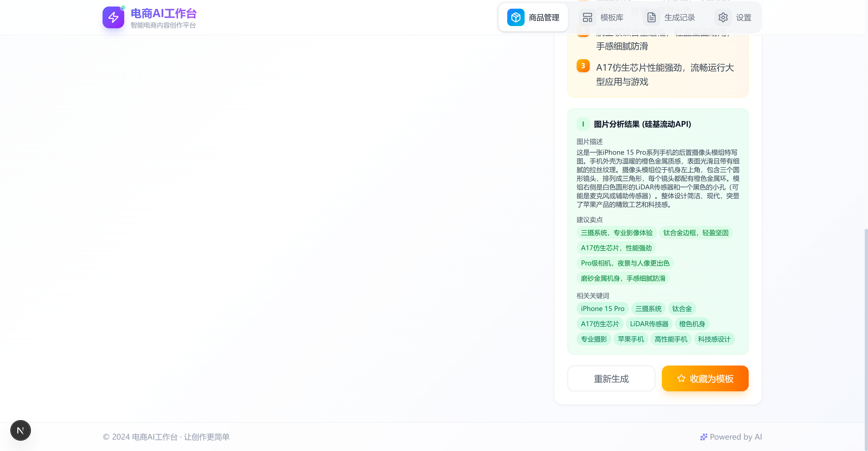The image size is (868, 451).
Task: Click the Next.js dev tools badge
Action: point(21,430)
